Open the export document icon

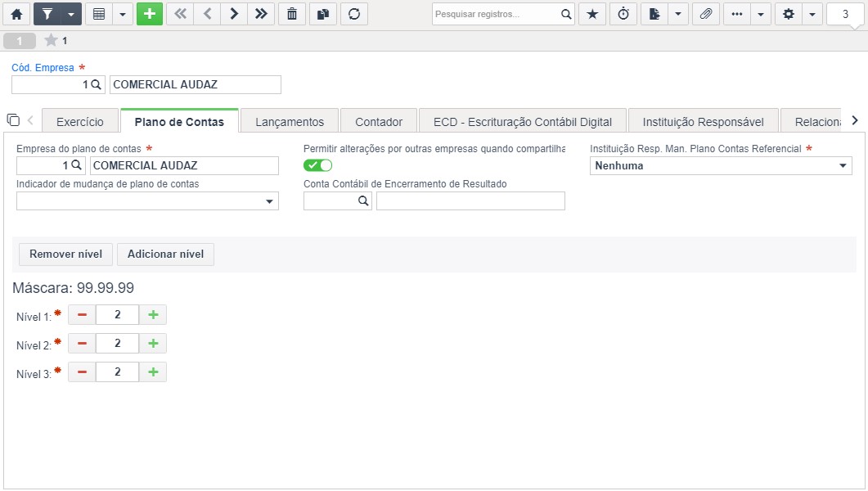pos(654,14)
